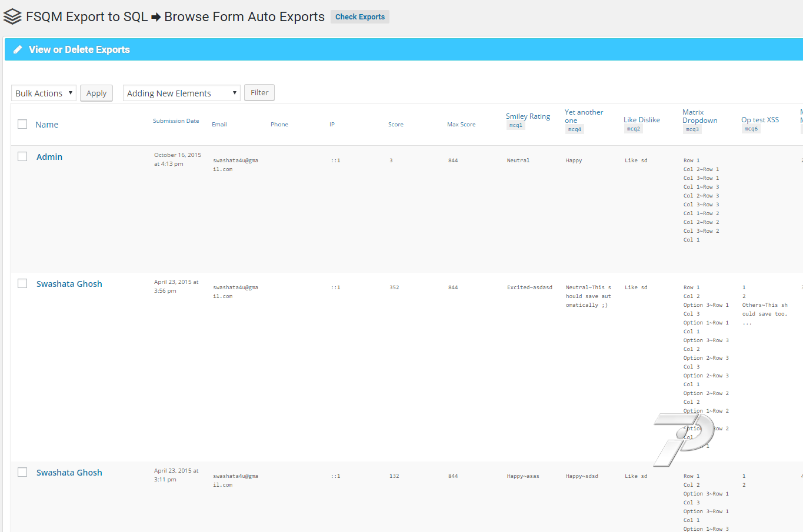The height and width of the screenshot is (532, 803).
Task: Click the Matrix Dropdown column header
Action: 699,116
